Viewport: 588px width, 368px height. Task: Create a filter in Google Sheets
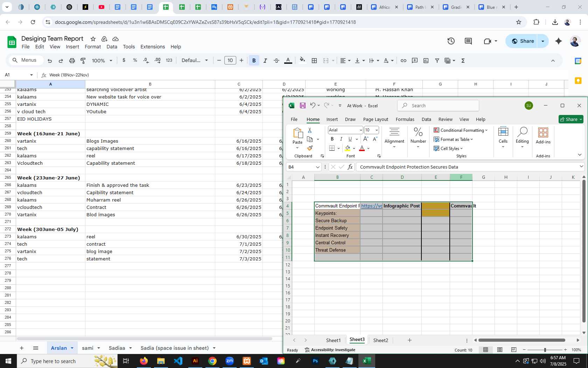(437, 61)
